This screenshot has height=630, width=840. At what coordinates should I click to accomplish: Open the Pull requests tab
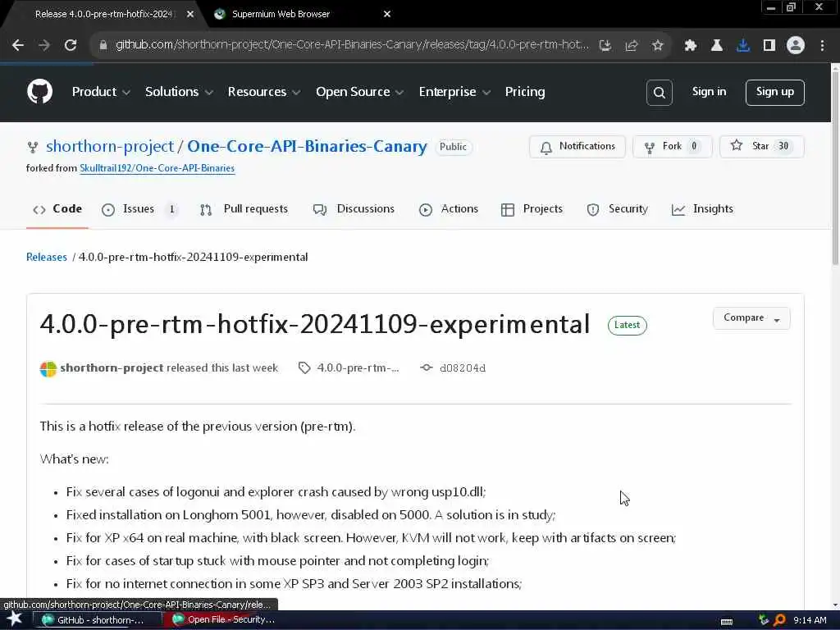pyautogui.click(x=244, y=209)
